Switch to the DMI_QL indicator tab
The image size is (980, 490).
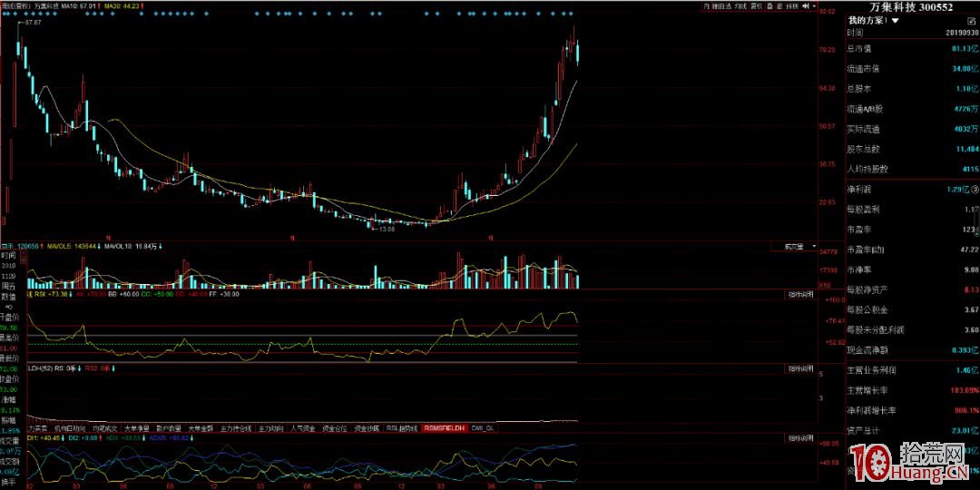point(483,428)
